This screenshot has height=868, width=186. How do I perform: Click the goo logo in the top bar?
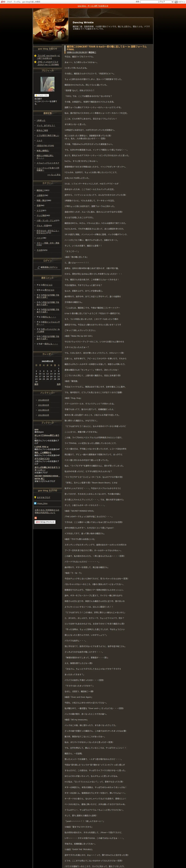[3, 2]
